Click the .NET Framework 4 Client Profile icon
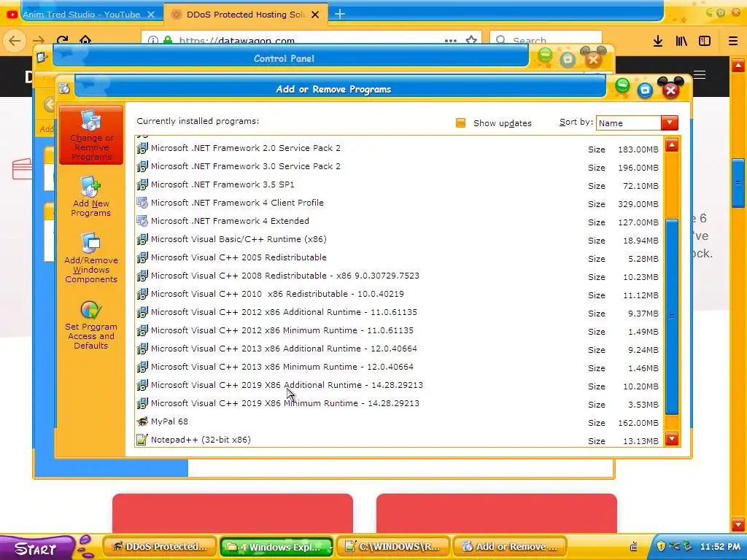Screen dimensions: 747x560 click(x=142, y=203)
